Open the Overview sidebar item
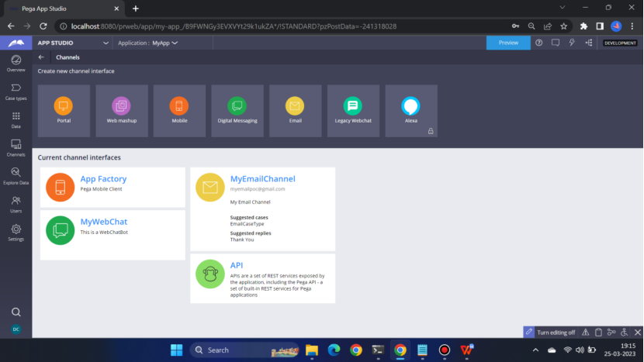 [16, 64]
